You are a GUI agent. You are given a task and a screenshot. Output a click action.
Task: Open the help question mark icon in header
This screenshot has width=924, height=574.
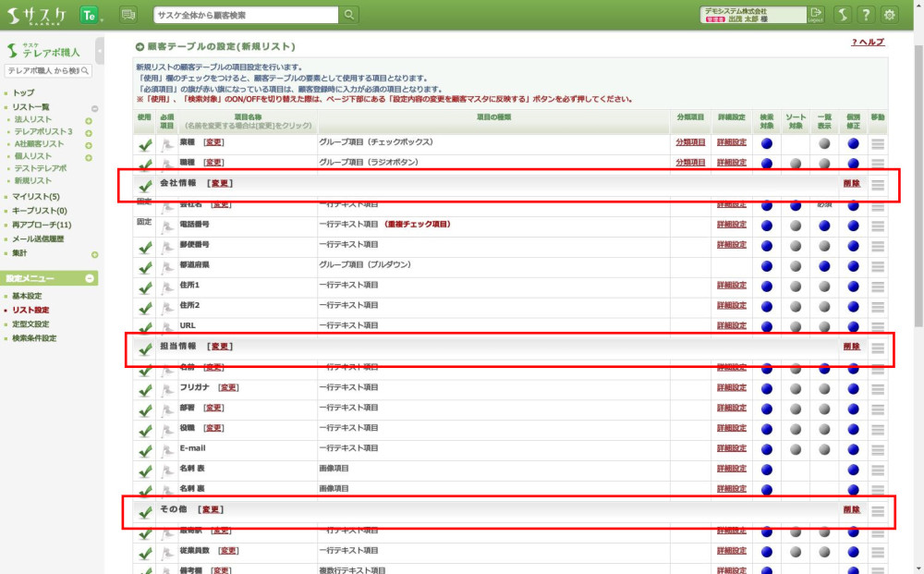[866, 15]
